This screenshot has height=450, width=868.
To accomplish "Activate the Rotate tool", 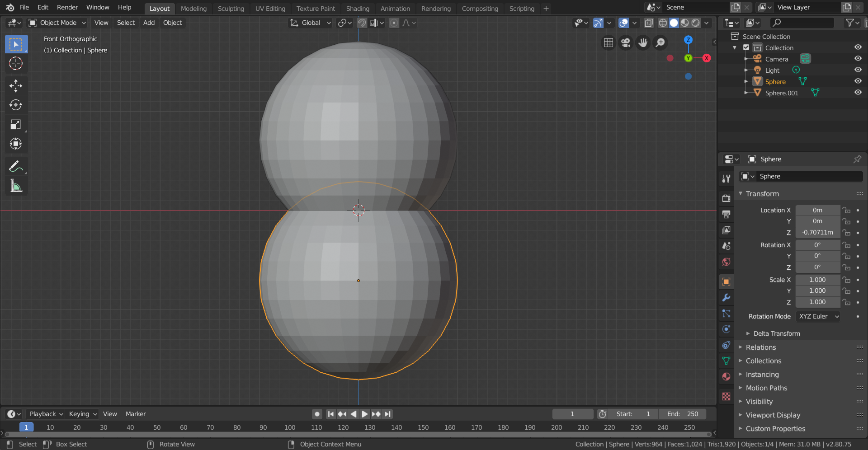I will pyautogui.click(x=16, y=105).
